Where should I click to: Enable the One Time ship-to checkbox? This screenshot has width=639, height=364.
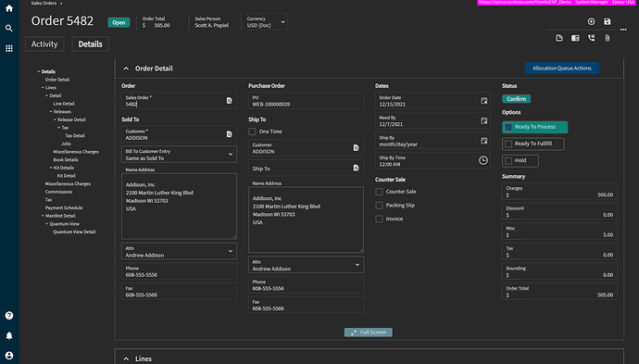coord(252,132)
